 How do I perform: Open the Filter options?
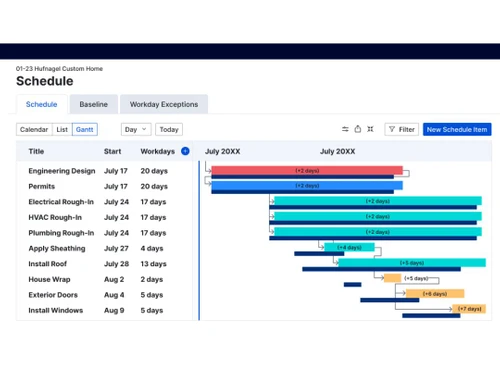coord(402,129)
